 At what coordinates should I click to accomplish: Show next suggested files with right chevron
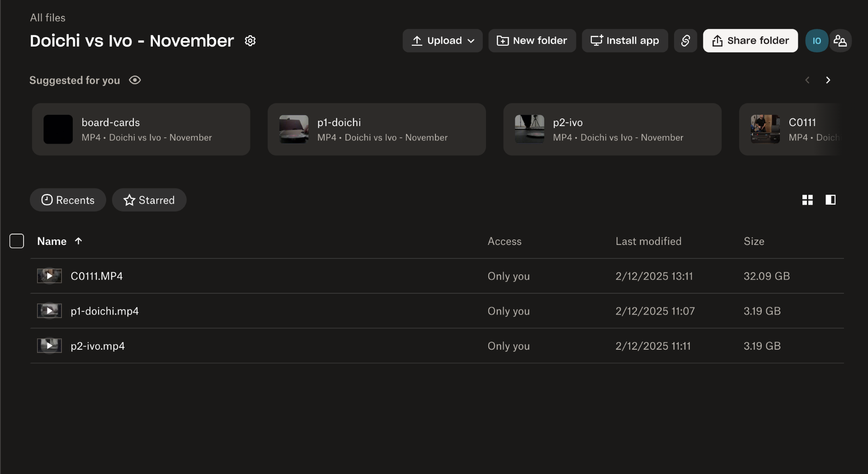(x=828, y=80)
